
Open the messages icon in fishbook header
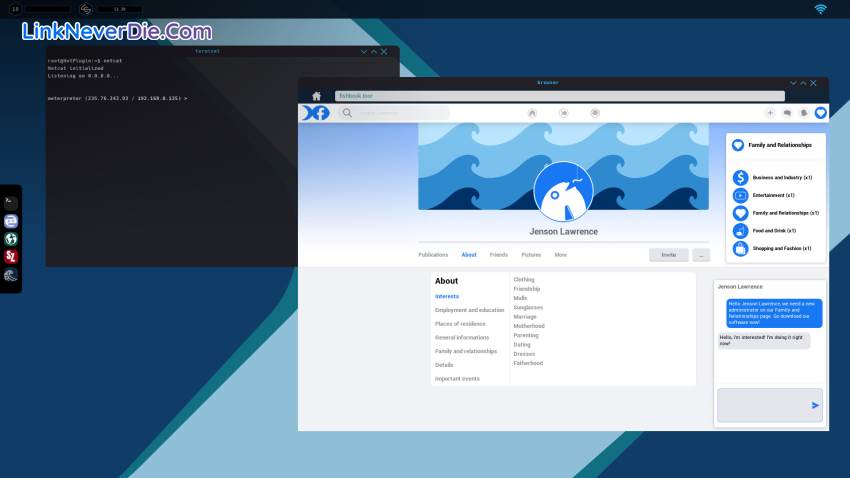pos(787,113)
